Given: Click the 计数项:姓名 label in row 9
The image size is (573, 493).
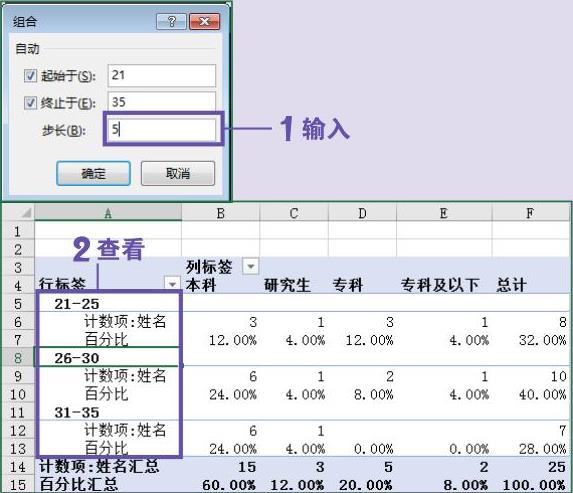Looking at the screenshot, I should tap(125, 376).
